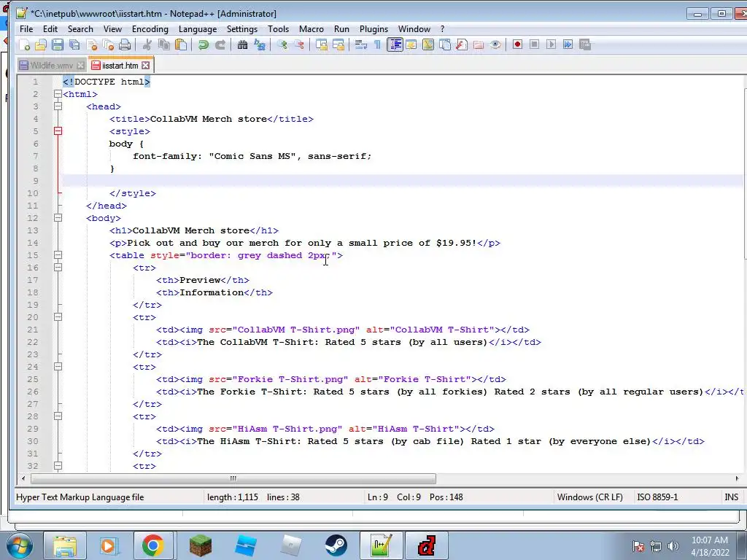747x560 pixels.
Task: Click the Playback macro icon
Action: coord(551,44)
